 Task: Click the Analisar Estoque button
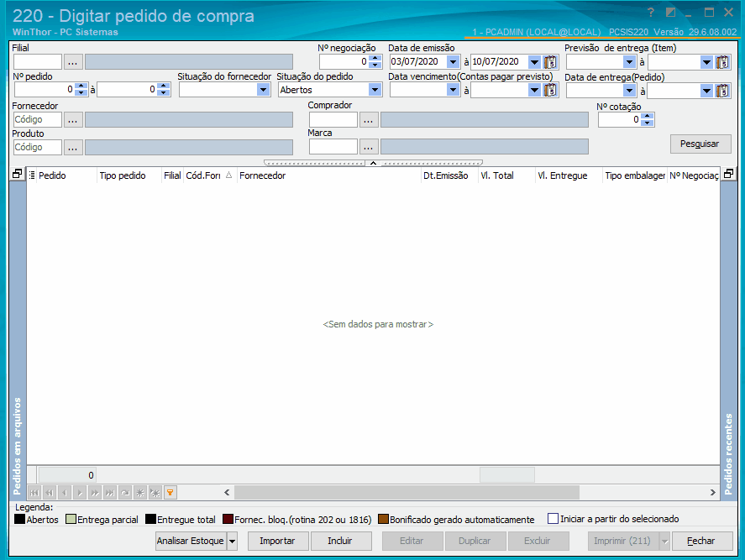191,541
